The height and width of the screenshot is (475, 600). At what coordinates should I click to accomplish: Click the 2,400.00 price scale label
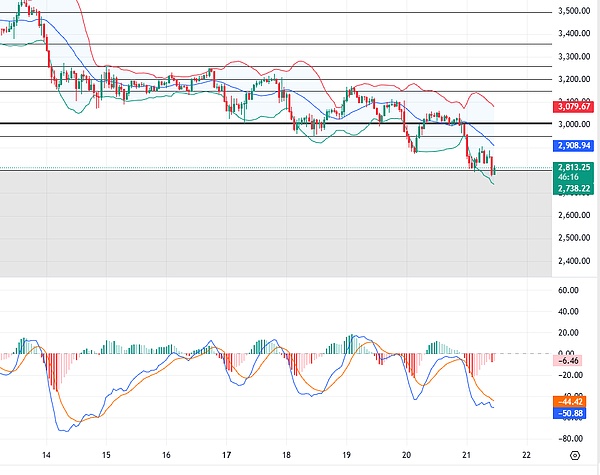click(x=573, y=262)
